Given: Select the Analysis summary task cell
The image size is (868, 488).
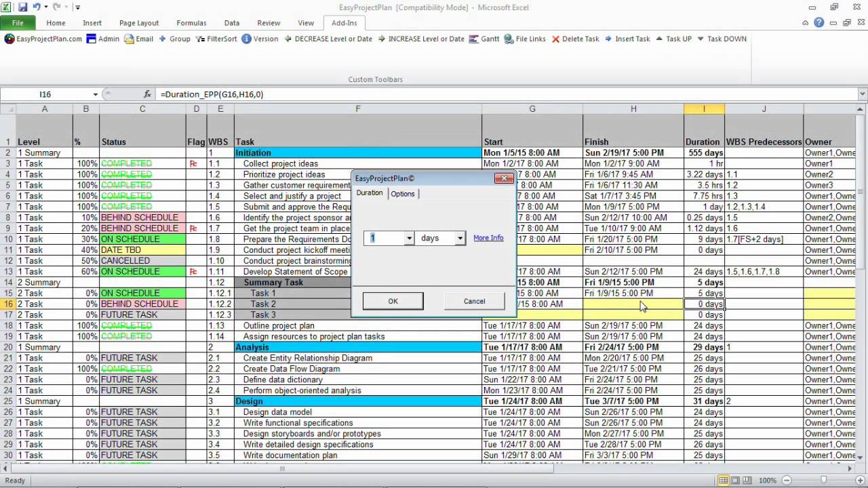Looking at the screenshot, I should (358, 347).
